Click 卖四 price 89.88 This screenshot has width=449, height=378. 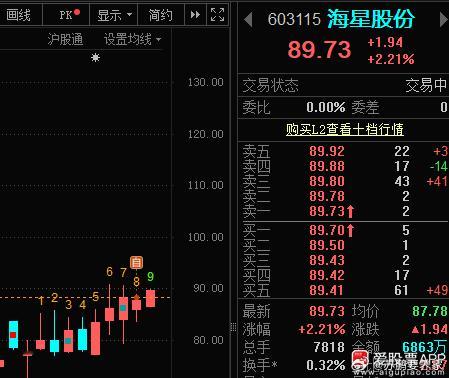point(327,166)
